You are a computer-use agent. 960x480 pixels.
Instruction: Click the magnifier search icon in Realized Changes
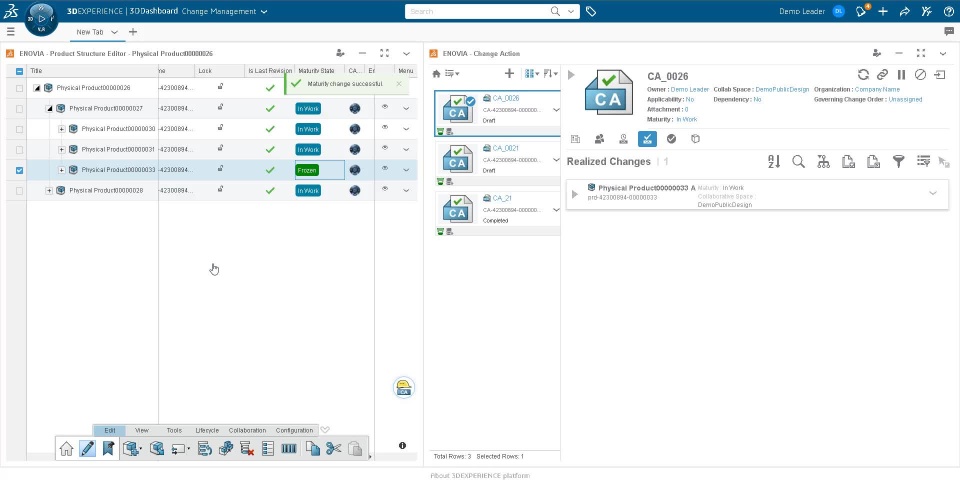coord(798,162)
